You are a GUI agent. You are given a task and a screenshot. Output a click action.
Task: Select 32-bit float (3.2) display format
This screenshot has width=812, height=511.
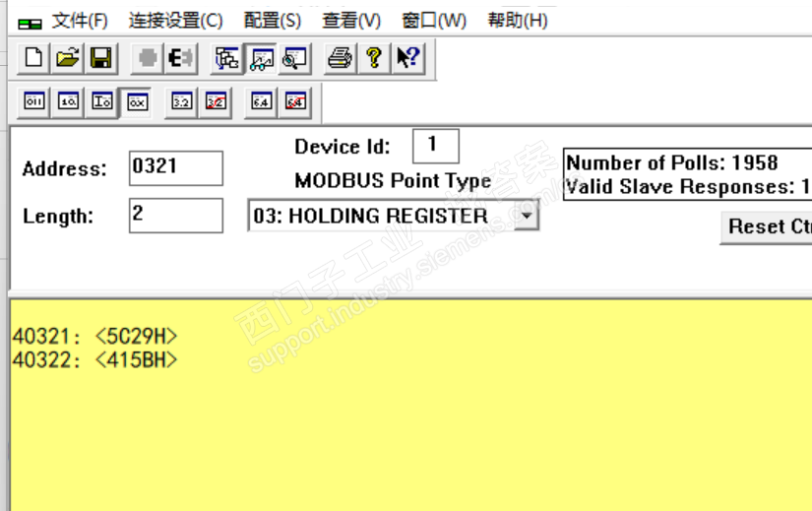click(181, 101)
